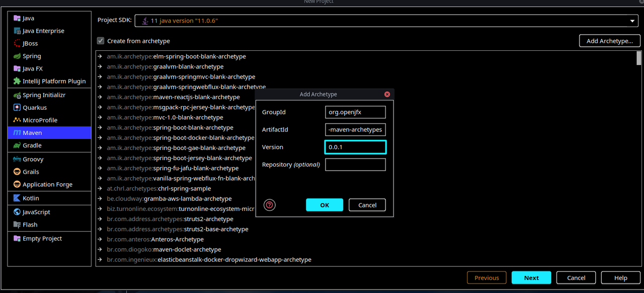This screenshot has height=293, width=644.
Task: Click the Grails project icon
Action: (17, 172)
